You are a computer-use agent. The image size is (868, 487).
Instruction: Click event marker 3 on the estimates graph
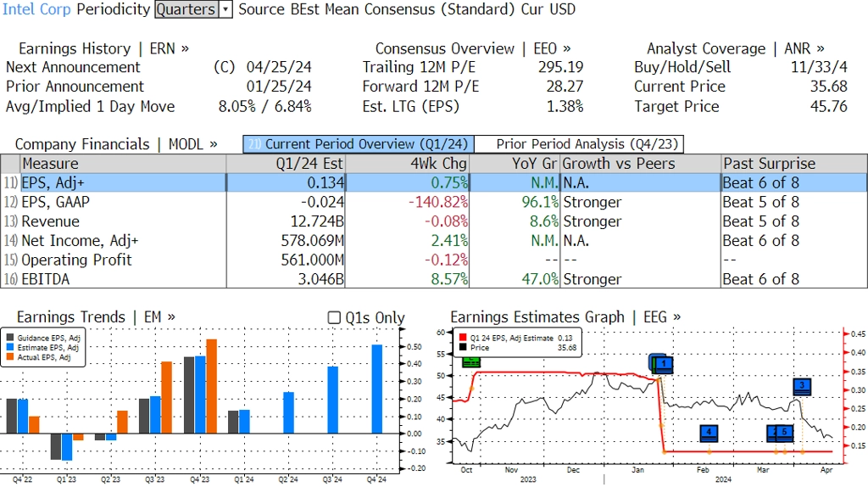pyautogui.click(x=802, y=386)
